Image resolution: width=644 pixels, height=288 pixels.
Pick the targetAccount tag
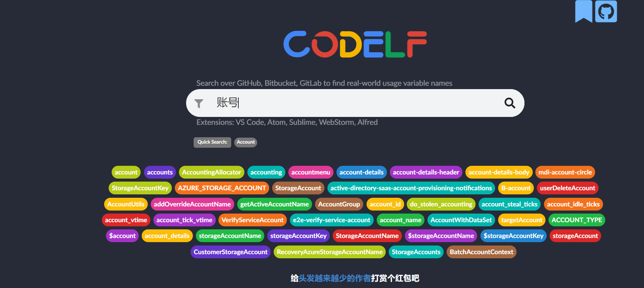[522, 220]
